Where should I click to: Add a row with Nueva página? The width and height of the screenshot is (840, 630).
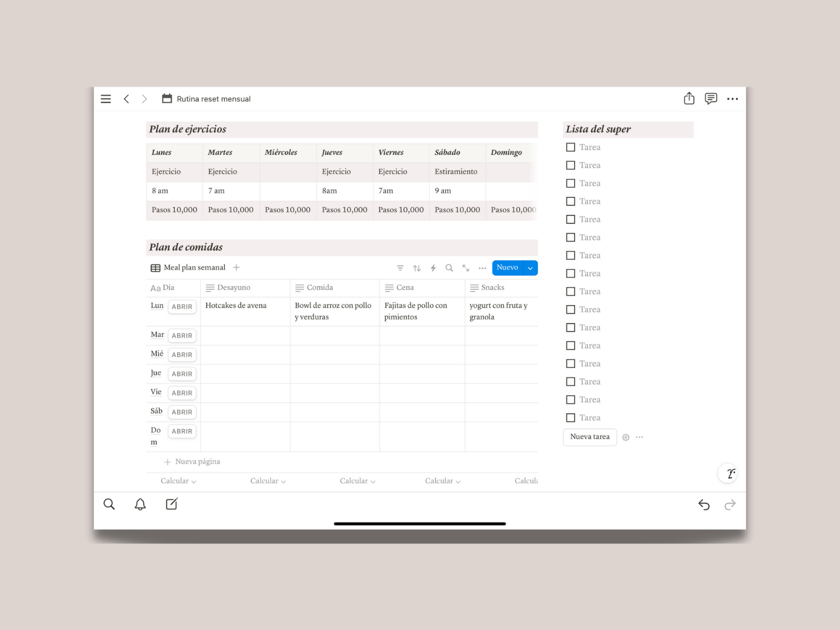(192, 462)
